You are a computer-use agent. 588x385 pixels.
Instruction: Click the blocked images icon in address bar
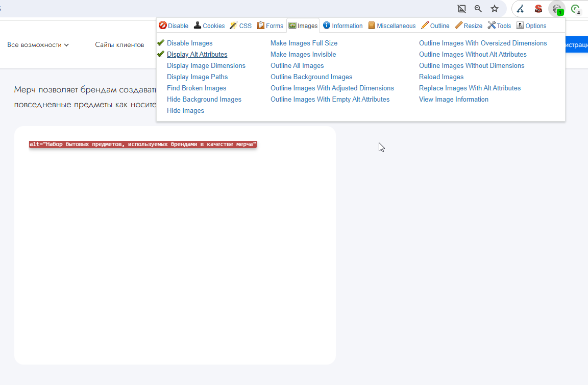(461, 9)
